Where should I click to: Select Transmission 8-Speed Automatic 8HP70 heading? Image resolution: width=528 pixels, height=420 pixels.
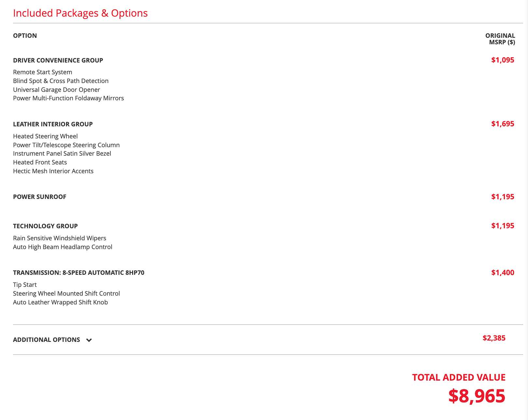pos(79,273)
